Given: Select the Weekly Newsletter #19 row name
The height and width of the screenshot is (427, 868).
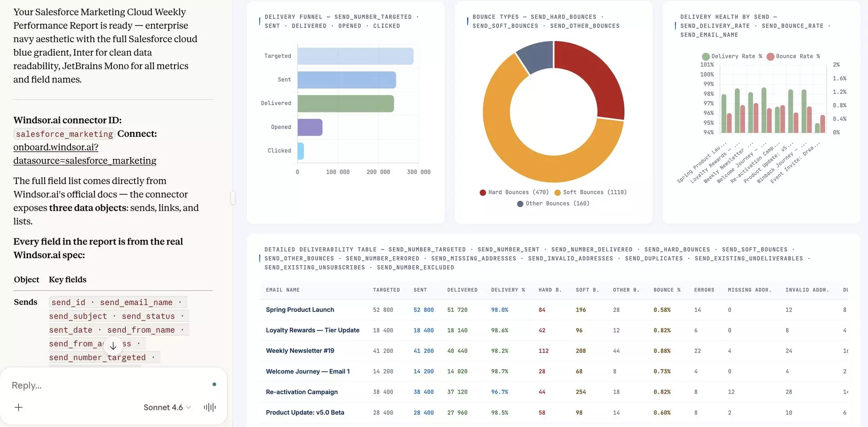Looking at the screenshot, I should pyautogui.click(x=300, y=351).
